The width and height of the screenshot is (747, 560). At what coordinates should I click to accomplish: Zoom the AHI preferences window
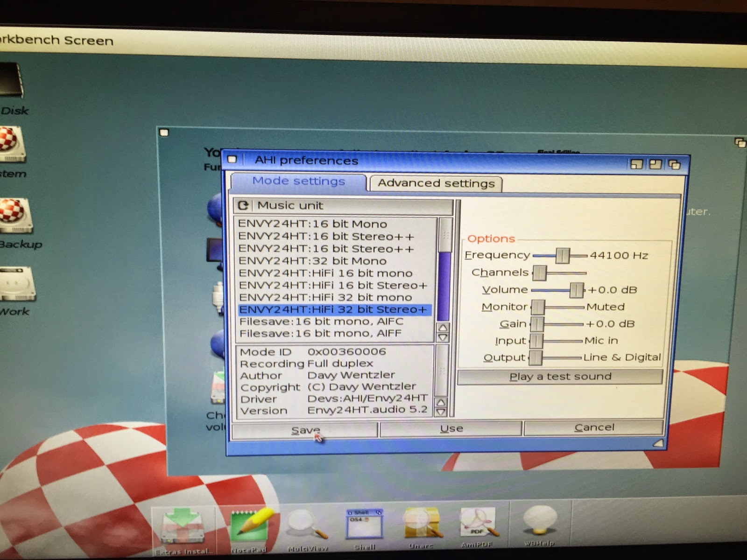655,164
